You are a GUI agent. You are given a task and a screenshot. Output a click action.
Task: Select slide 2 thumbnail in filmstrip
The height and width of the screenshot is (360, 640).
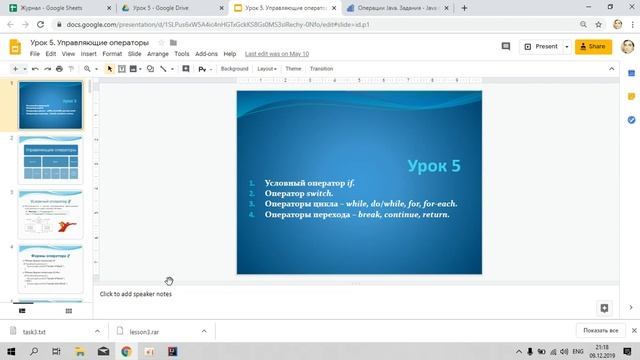tap(50, 160)
